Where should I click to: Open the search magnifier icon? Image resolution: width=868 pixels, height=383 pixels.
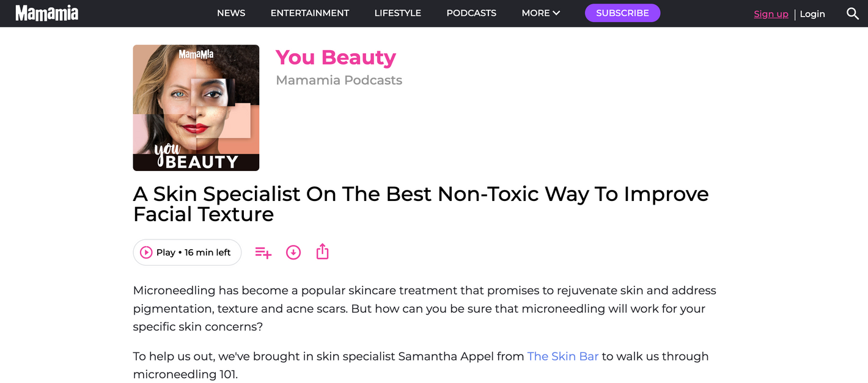click(x=853, y=13)
